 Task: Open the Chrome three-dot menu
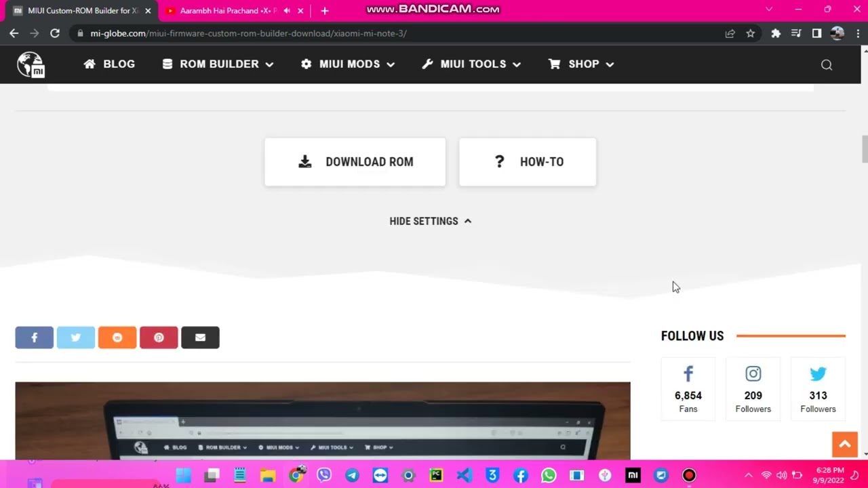857,33
